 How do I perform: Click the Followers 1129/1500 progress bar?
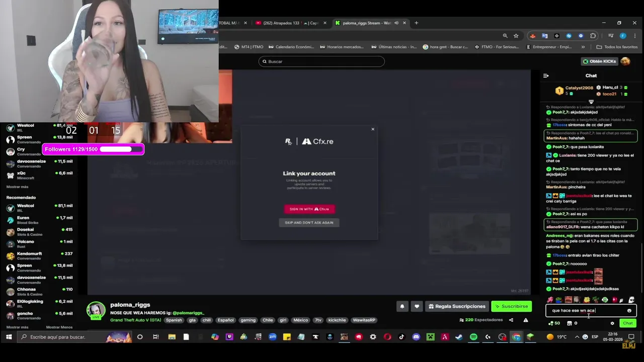coord(94,149)
